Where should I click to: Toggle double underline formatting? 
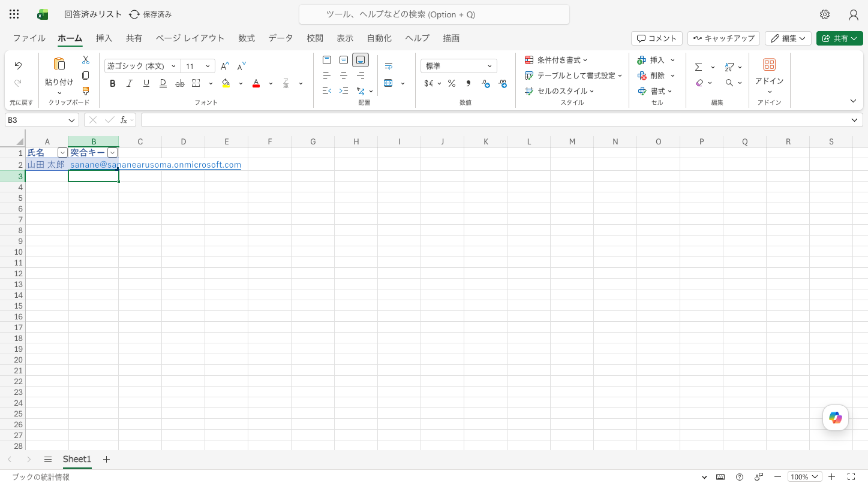point(163,83)
